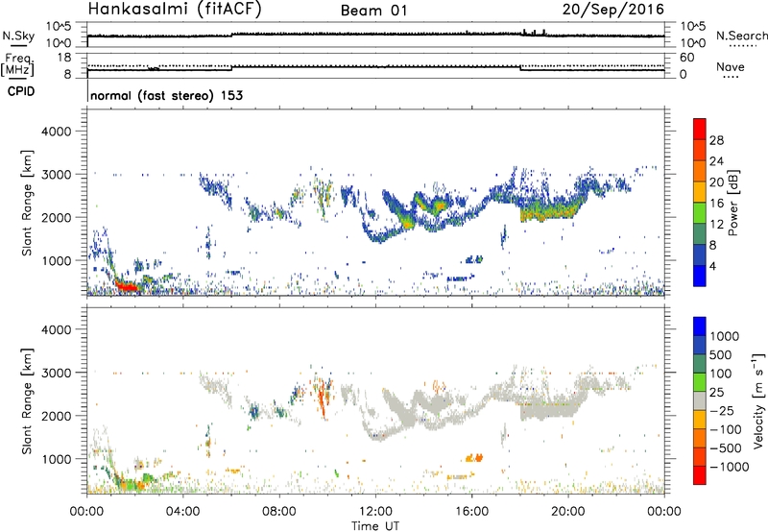
Task: Click the 3000 tick on velocity panel axis
Action: [x=56, y=373]
